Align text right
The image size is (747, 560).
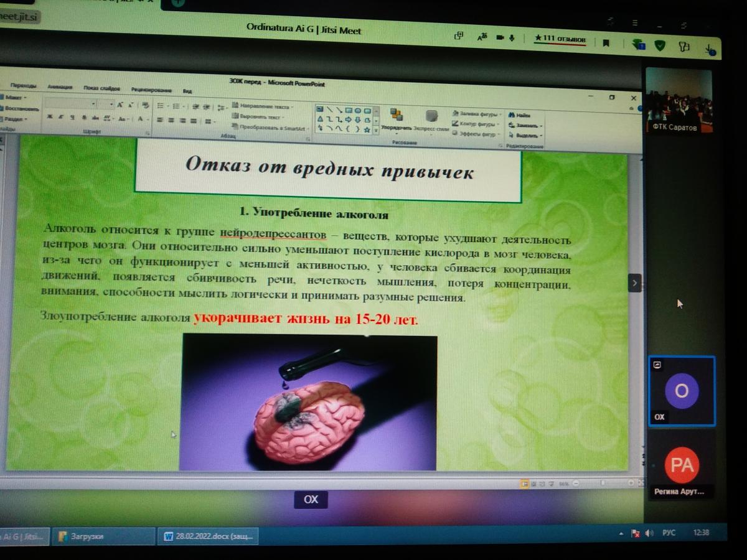point(182,121)
